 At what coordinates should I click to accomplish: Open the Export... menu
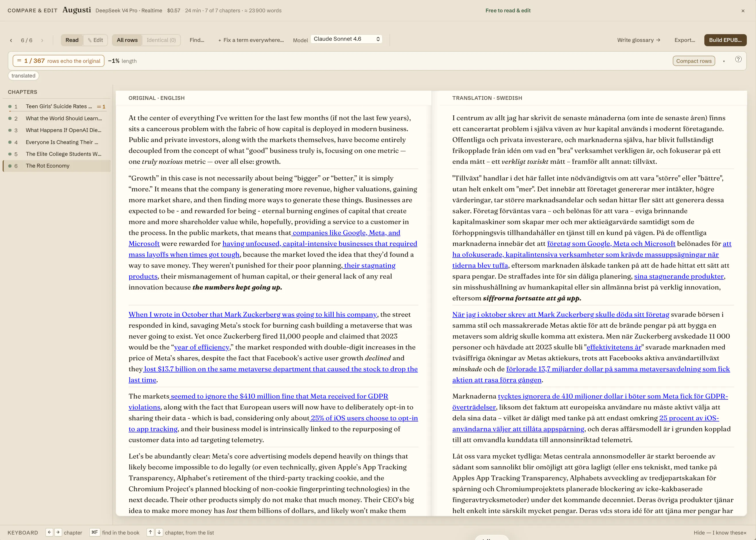685,40
